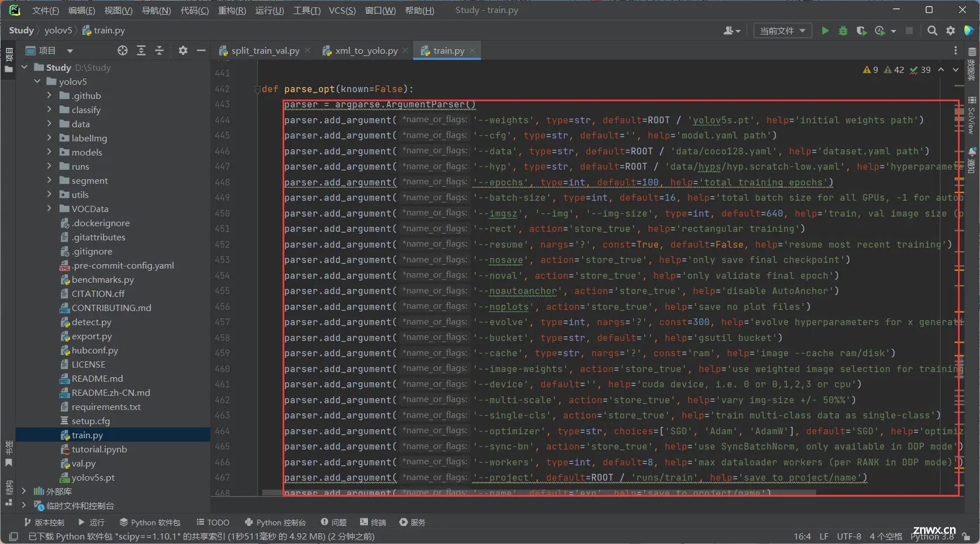This screenshot has width=980, height=544.
Task: Open the 文件(F) menu
Action: coord(45,10)
